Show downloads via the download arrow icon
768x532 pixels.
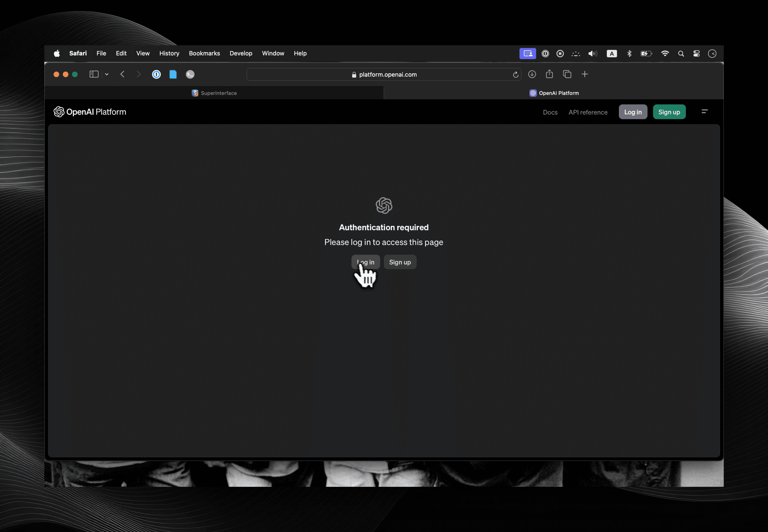532,74
